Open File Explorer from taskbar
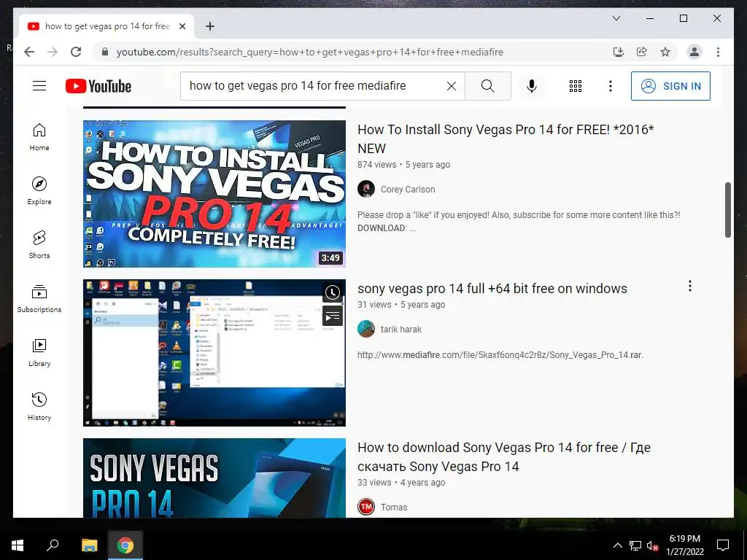 coord(89,545)
